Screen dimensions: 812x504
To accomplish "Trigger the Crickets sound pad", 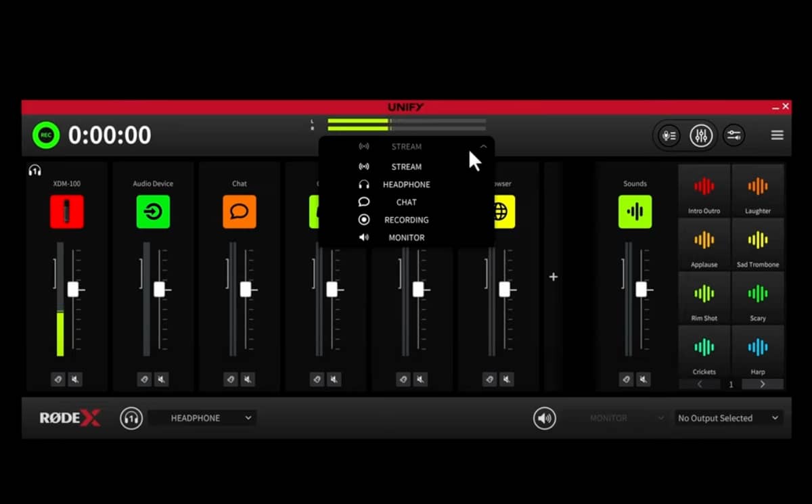I will click(704, 351).
